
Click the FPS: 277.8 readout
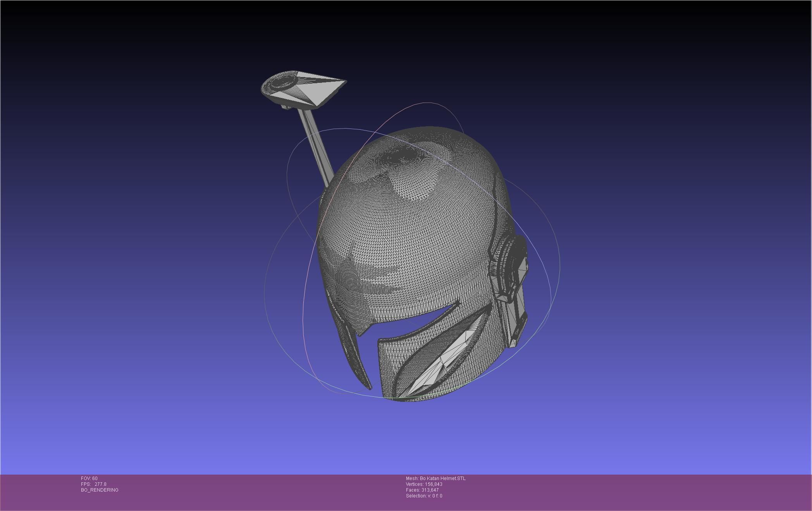pos(93,484)
